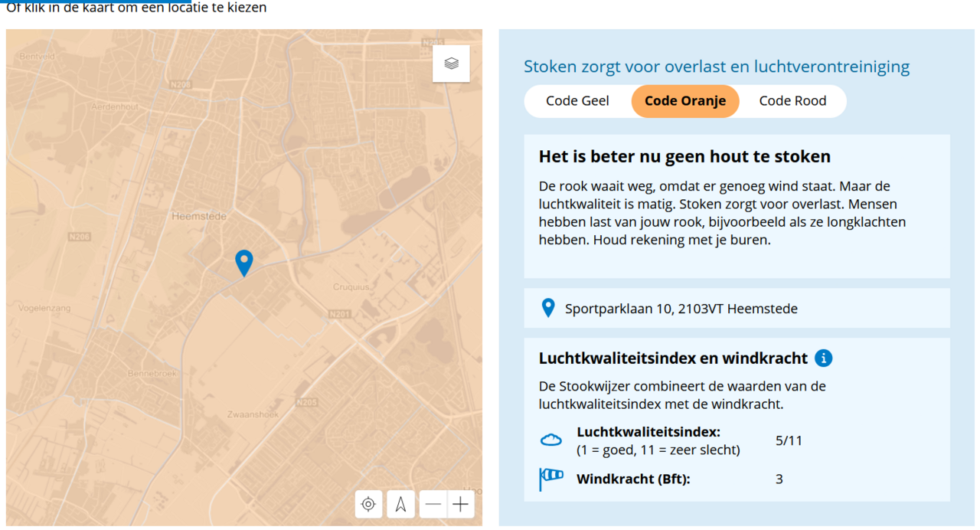The height and width of the screenshot is (530, 980).
Task: Click the location pin icon beside Sportparklaan address
Action: tap(547, 307)
